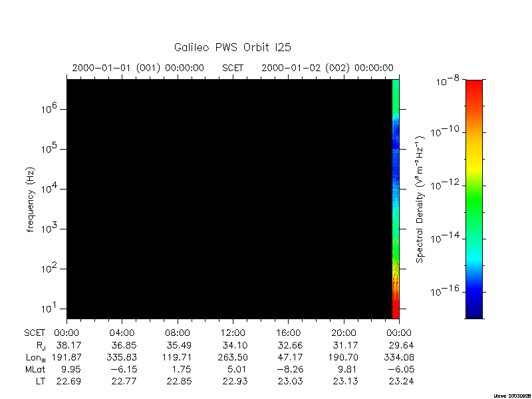
Task: Click the 10^6 frequency tick label
Action: point(49,108)
